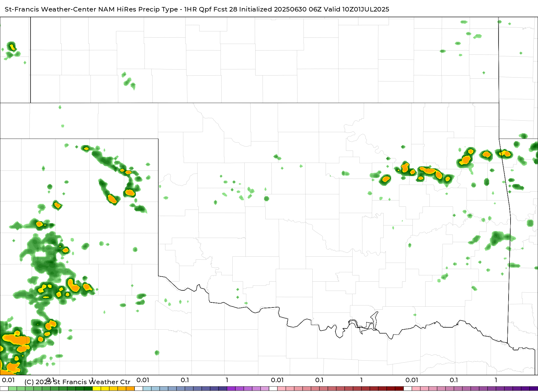Select the 0.01 label above the blue scale
Screen dimensions: 538x392
click(143, 380)
